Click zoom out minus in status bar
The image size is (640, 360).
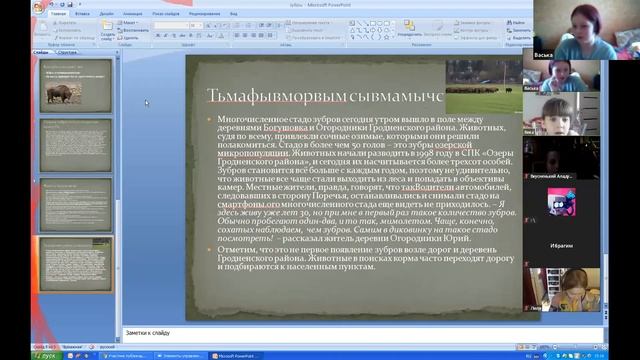(x=555, y=347)
